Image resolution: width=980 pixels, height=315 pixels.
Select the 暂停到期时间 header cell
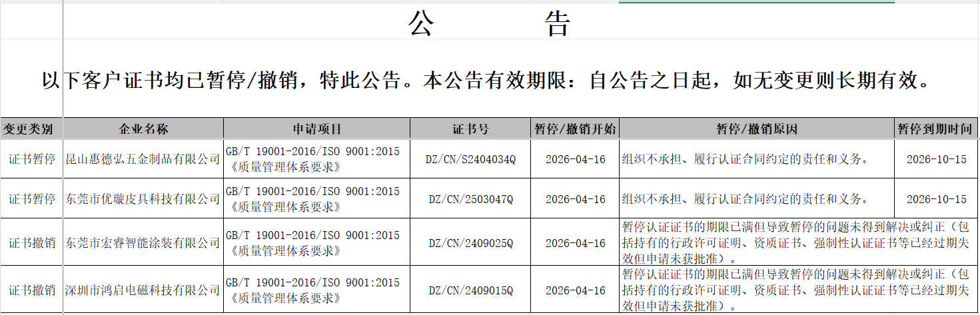(935, 129)
